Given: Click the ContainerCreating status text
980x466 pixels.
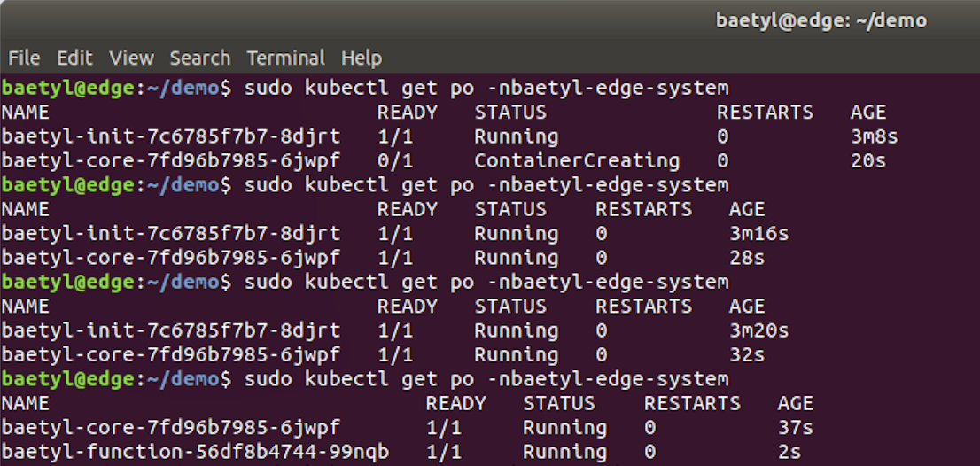Looking at the screenshot, I should pos(576,161).
